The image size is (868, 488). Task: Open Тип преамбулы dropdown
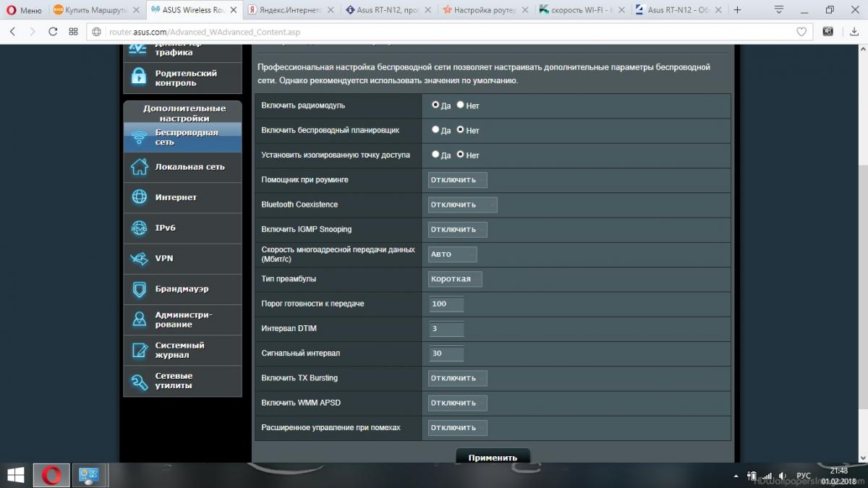(x=455, y=278)
